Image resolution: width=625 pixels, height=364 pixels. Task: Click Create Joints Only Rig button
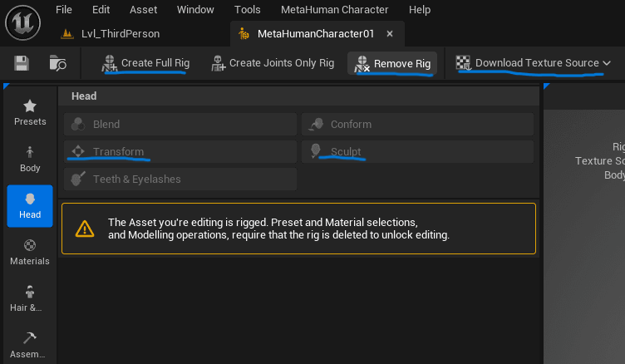coord(273,63)
